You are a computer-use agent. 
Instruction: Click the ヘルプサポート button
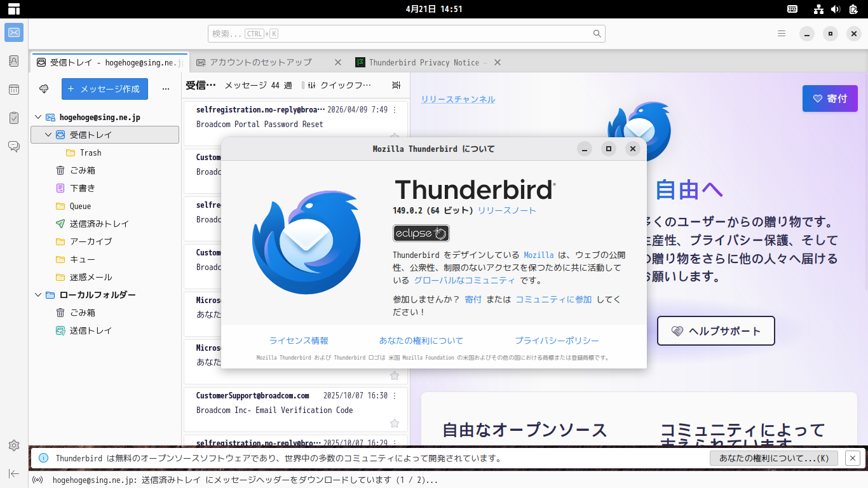[716, 330]
